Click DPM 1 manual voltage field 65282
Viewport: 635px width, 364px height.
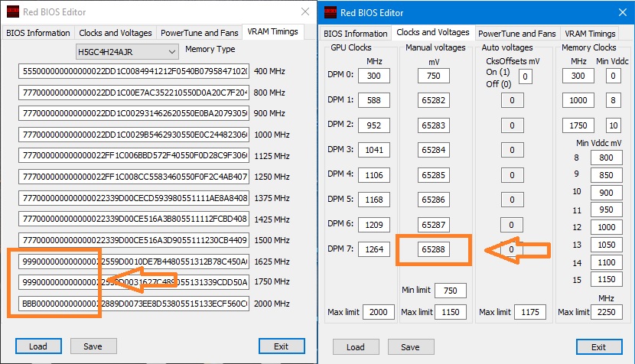434,100
